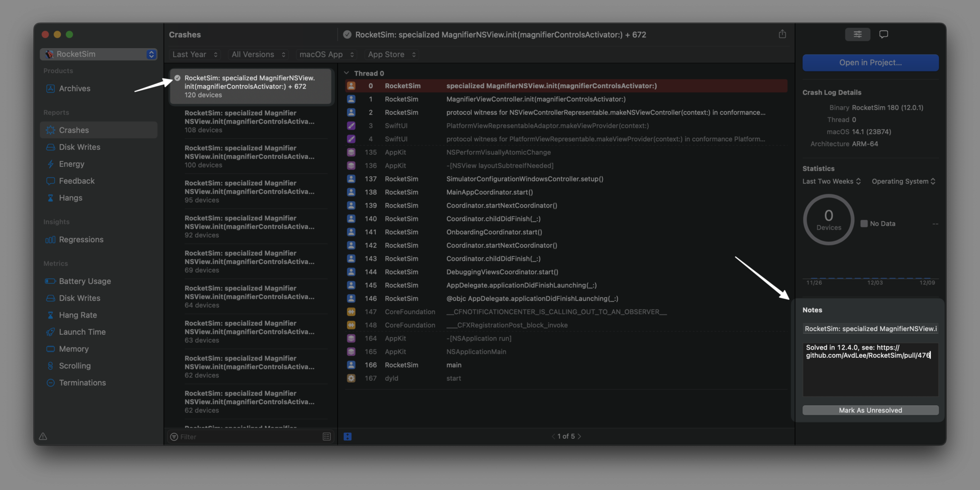Image resolution: width=980 pixels, height=490 pixels.
Task: Select the Hangs report icon
Action: click(x=51, y=197)
